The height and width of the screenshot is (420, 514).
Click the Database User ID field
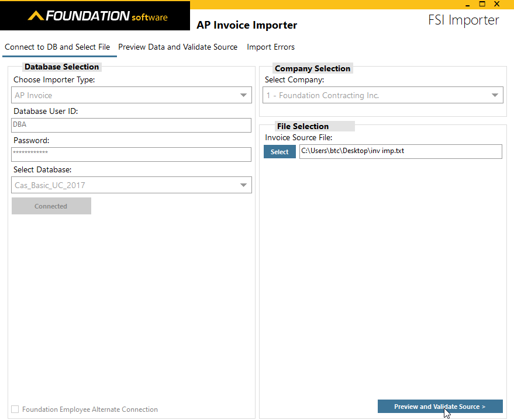[x=131, y=126]
